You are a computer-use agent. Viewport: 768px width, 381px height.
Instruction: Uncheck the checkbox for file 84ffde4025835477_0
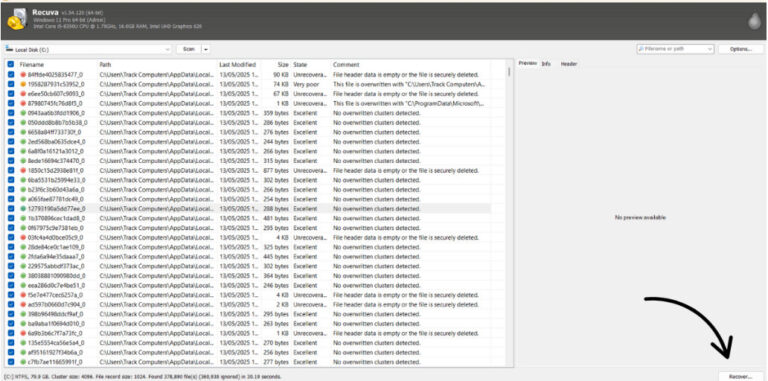coord(11,74)
